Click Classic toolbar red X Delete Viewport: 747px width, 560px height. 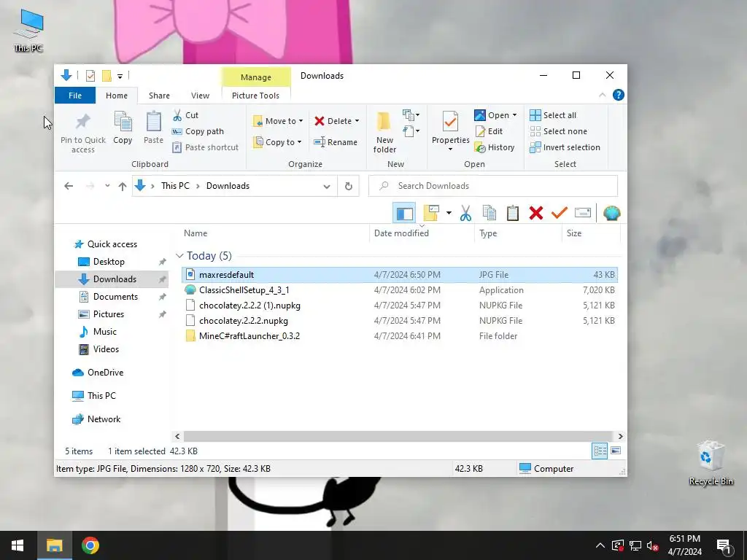[x=536, y=213]
